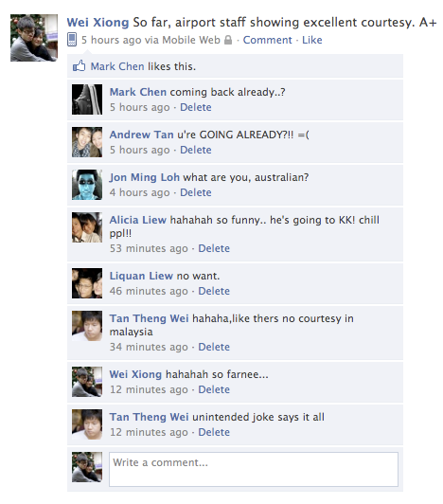This screenshot has width=443, height=504.
Task: Click the Comment link under the post
Action: [267, 40]
